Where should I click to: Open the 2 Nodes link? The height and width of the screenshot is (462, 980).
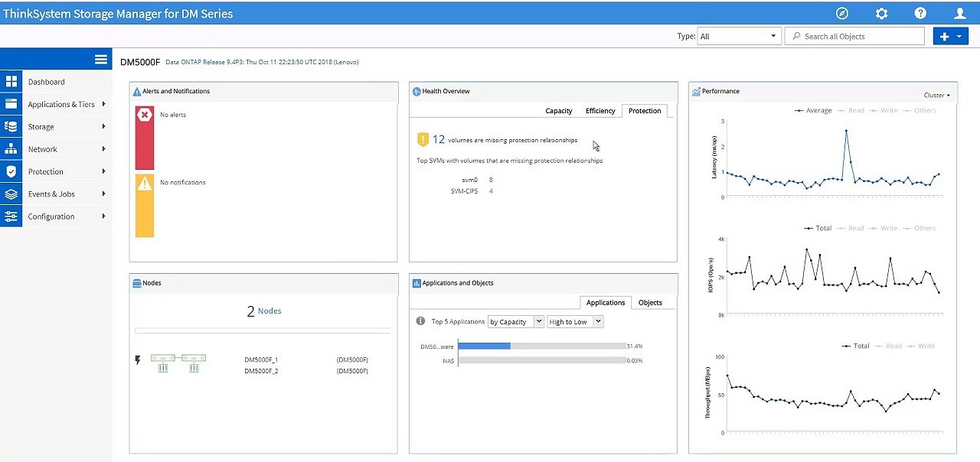(264, 311)
